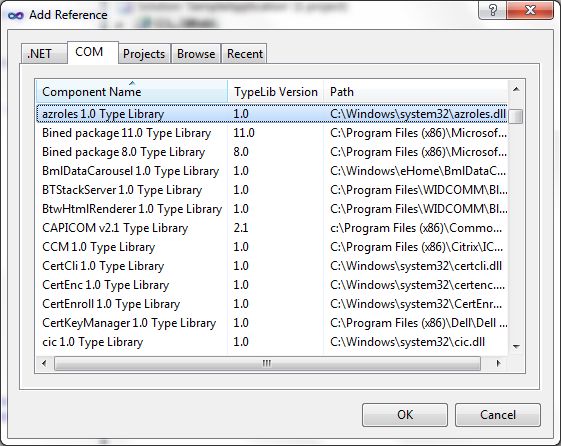Sort by TypeLib Version column header
The height and width of the screenshot is (446, 561).
coord(275,92)
